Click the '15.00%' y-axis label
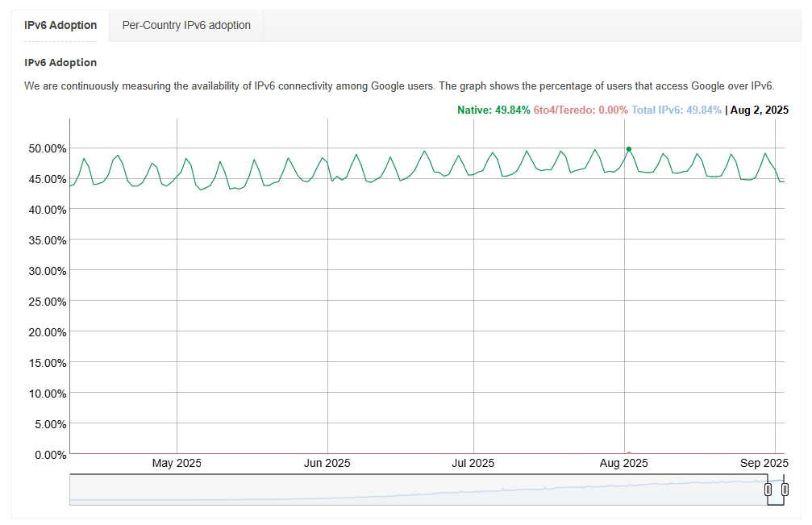Image resolution: width=812 pixels, height=525 pixels. coord(48,363)
